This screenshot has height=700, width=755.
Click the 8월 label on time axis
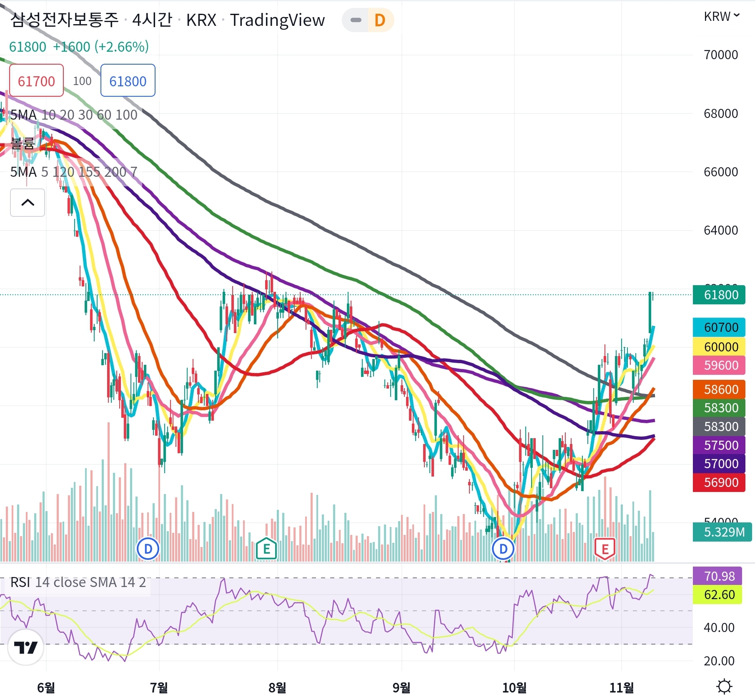[277, 687]
